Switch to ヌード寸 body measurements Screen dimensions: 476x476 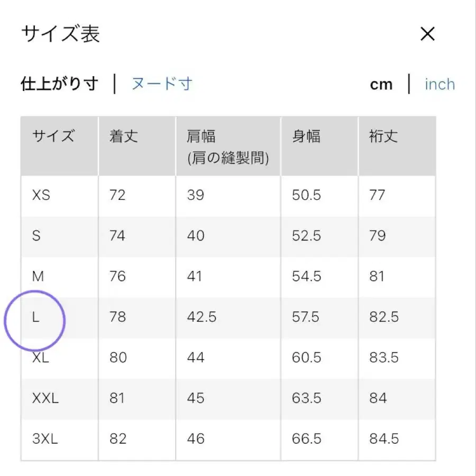161,84
